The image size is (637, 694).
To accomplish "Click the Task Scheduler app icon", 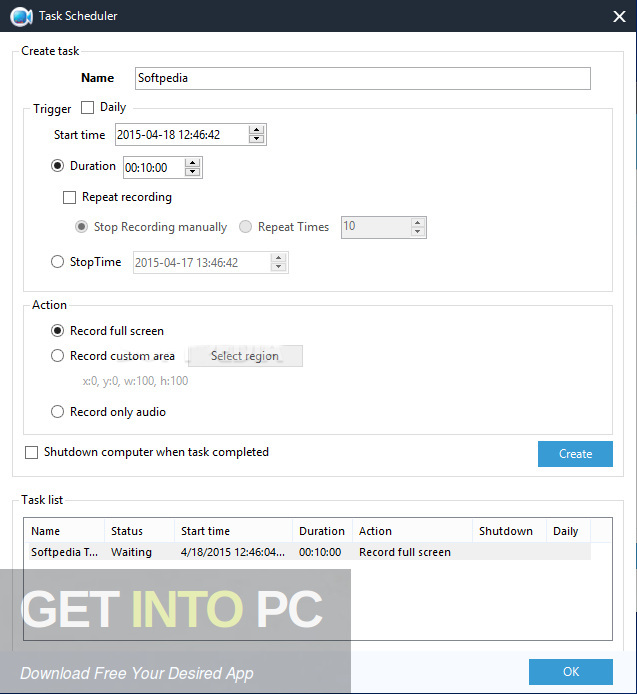I will click(21, 16).
